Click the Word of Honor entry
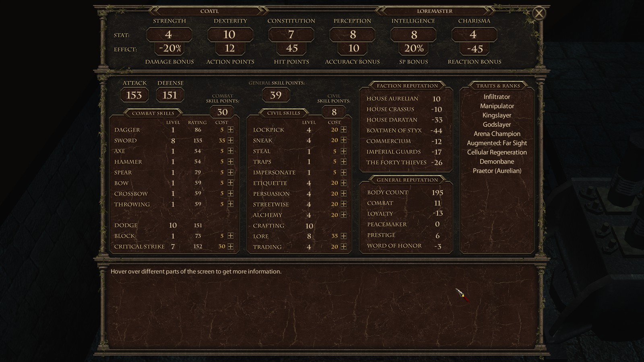 point(405,245)
